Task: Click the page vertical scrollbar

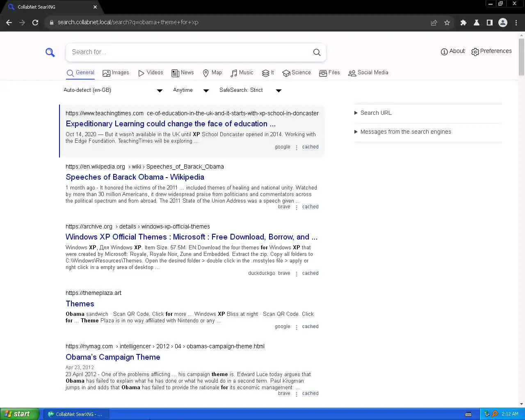Action: tap(521, 57)
